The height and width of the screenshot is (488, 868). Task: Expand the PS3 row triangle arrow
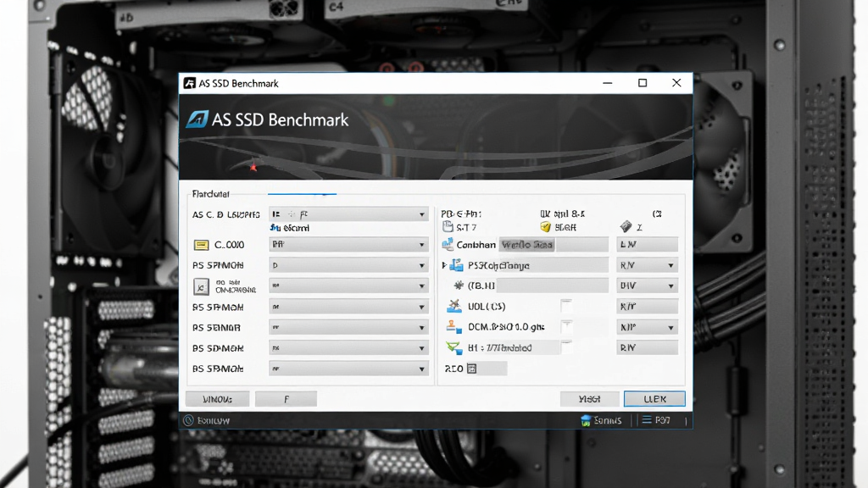444,265
